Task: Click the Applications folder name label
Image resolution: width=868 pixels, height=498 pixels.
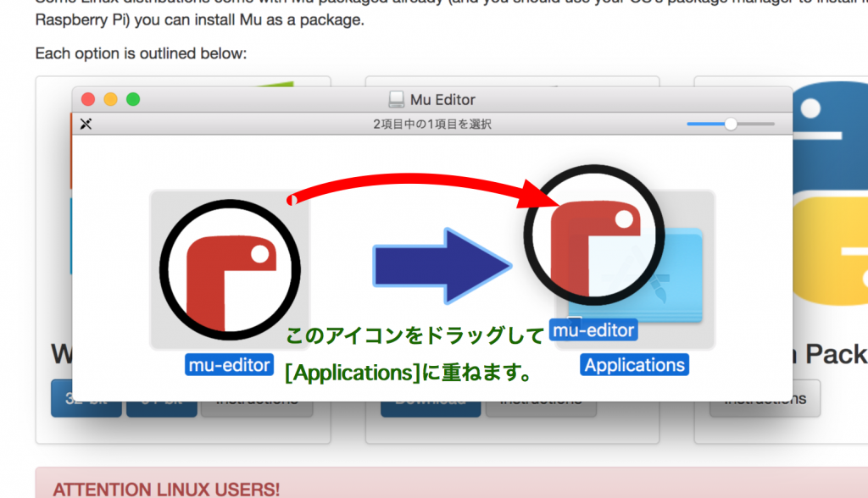Action: (x=634, y=365)
